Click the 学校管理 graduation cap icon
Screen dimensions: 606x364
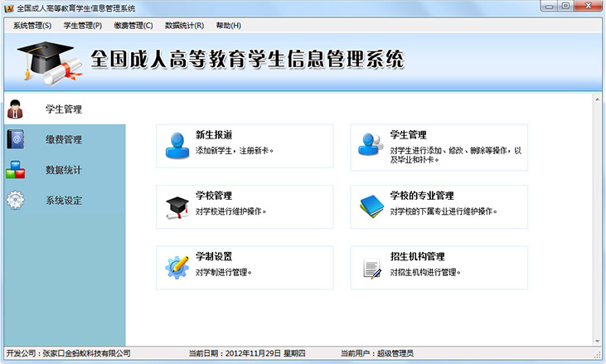[x=177, y=207]
